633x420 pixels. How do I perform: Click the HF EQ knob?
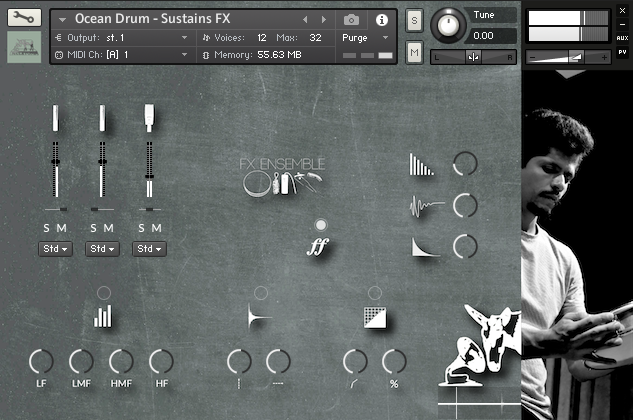(161, 361)
